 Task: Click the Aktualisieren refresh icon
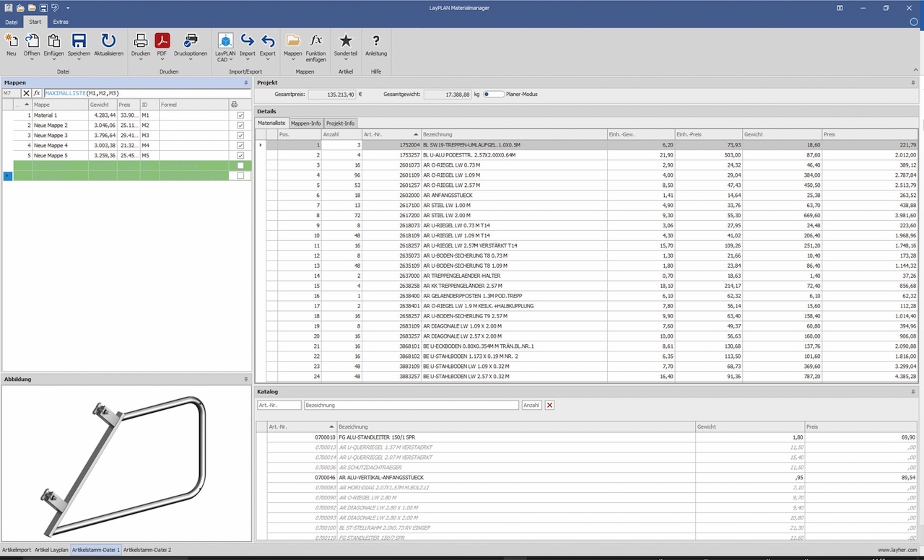point(108,41)
